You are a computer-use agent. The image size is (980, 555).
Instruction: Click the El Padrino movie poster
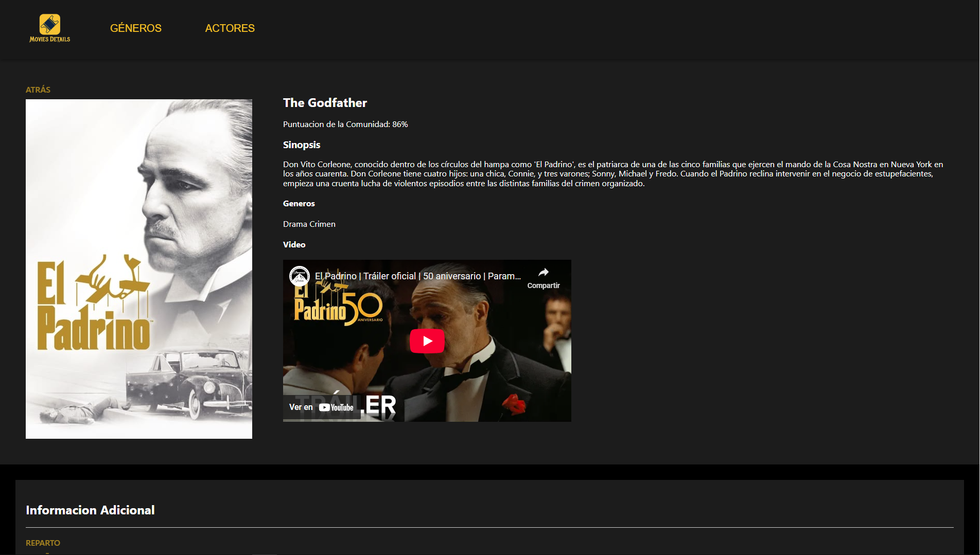point(139,268)
